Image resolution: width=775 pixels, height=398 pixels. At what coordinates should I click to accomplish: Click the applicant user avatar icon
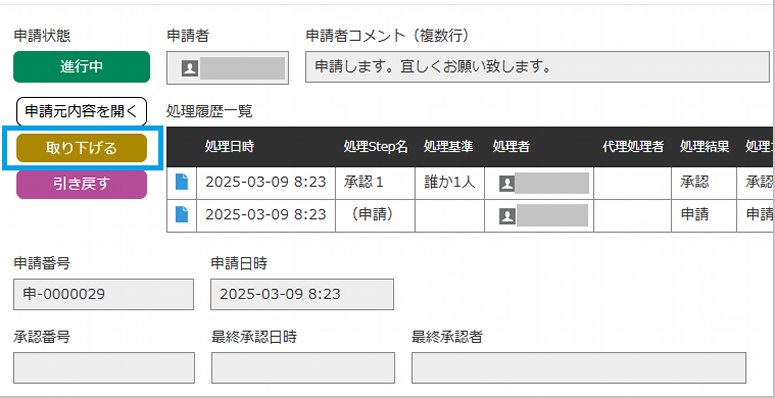point(190,68)
